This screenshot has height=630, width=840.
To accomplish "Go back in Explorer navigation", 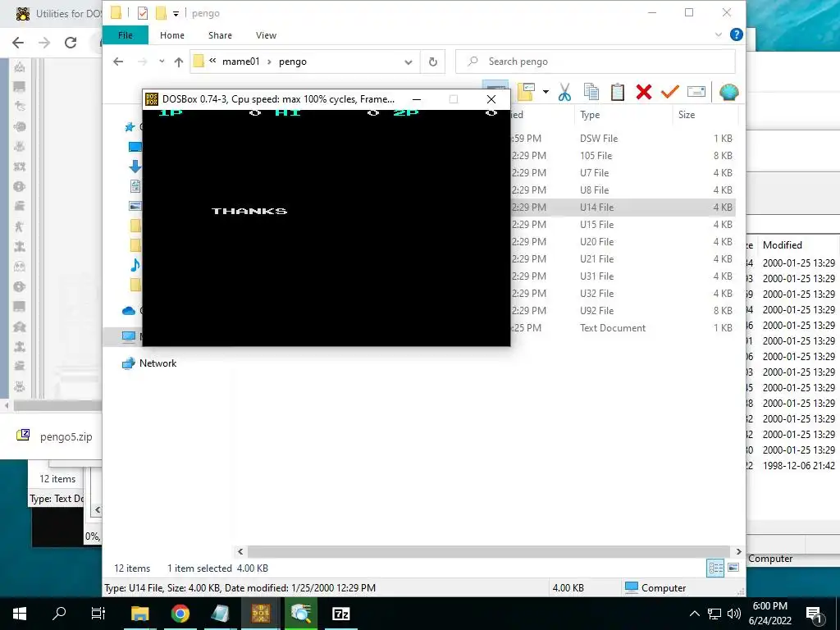I will click(118, 62).
